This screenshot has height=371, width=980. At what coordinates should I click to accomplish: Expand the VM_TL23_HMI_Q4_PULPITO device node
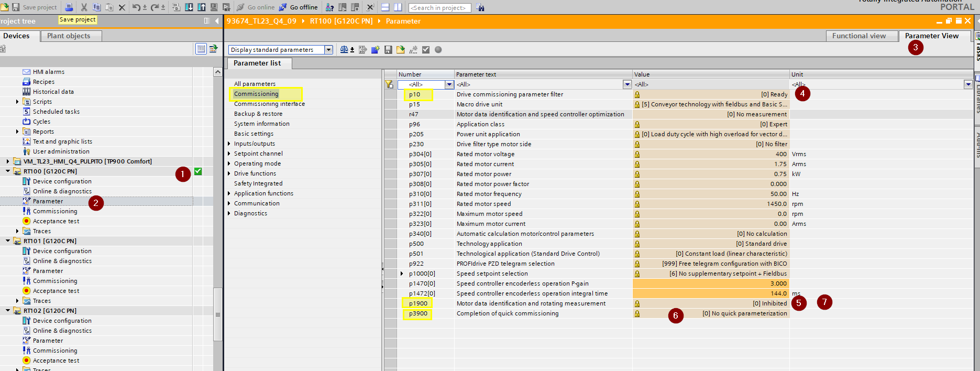pos(8,161)
